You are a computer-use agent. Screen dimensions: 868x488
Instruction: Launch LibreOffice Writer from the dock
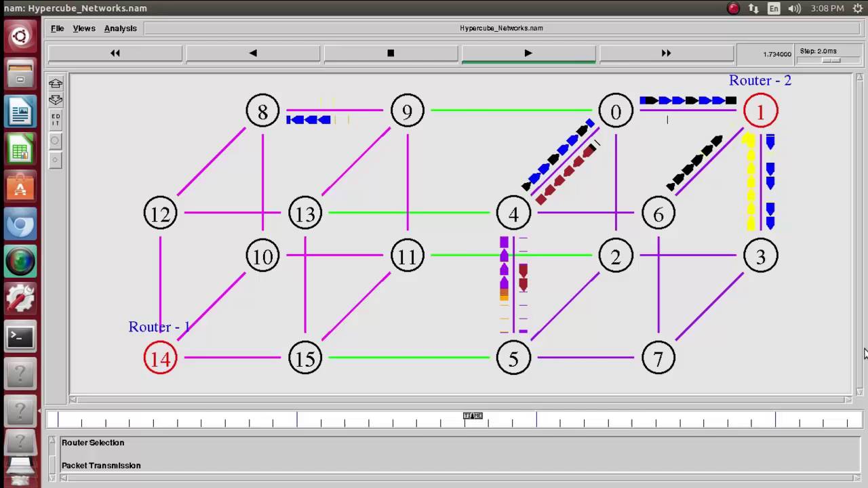20,112
